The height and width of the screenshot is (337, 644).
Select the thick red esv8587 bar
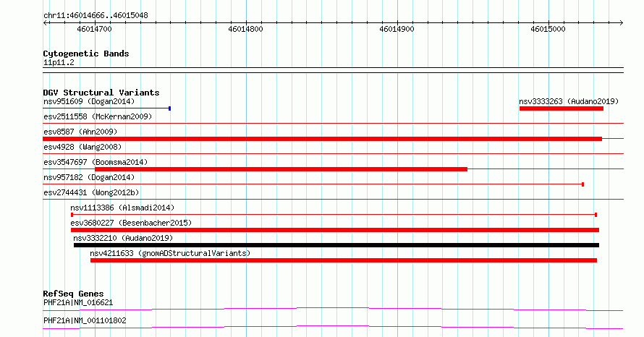click(323, 139)
